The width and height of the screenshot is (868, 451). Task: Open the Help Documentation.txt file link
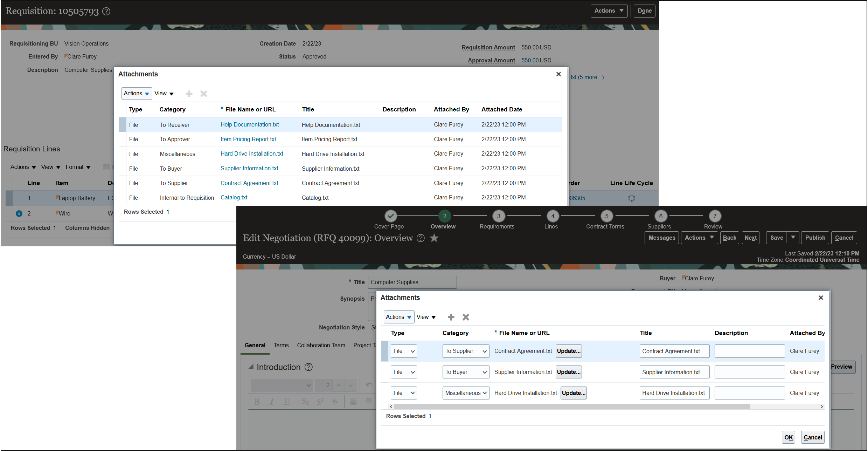pos(249,125)
